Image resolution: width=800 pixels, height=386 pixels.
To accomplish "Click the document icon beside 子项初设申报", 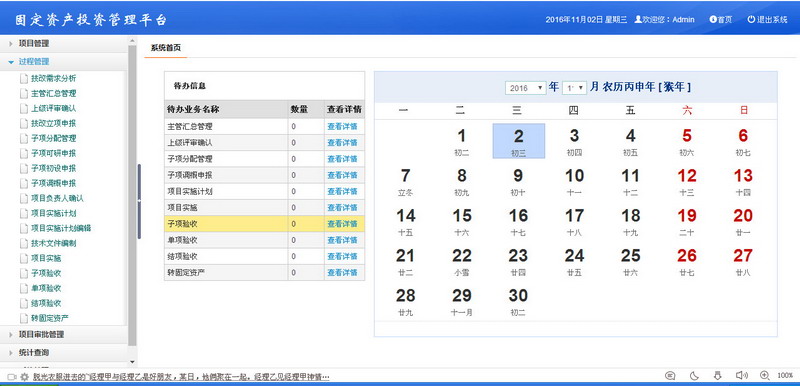I will (23, 168).
